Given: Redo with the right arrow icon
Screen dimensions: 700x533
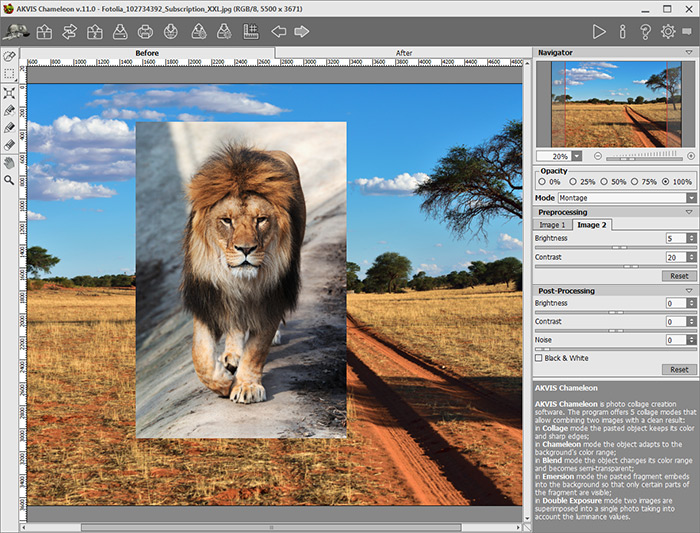Looking at the screenshot, I should [x=302, y=32].
